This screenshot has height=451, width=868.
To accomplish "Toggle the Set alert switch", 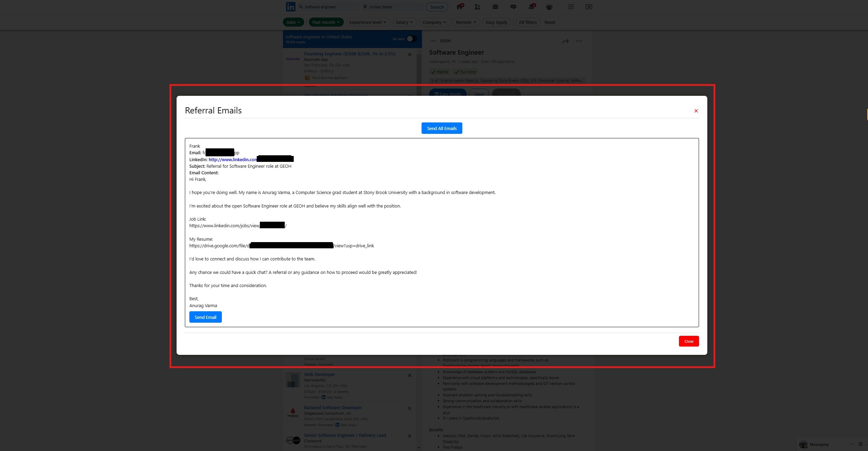I will 411,39.
